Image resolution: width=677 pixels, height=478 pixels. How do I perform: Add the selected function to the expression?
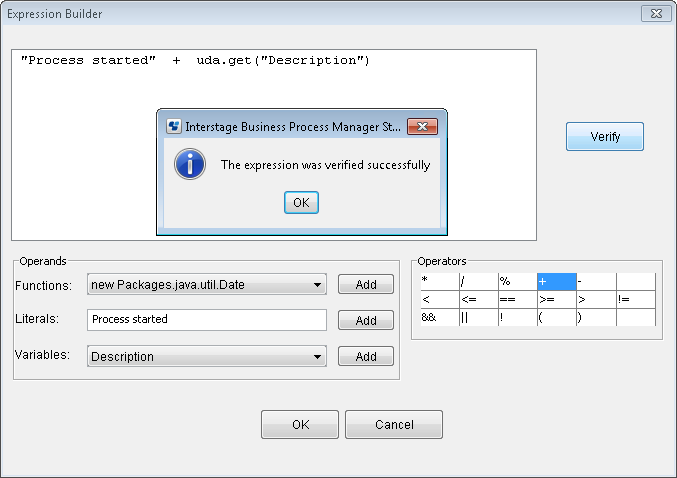pyautogui.click(x=366, y=285)
